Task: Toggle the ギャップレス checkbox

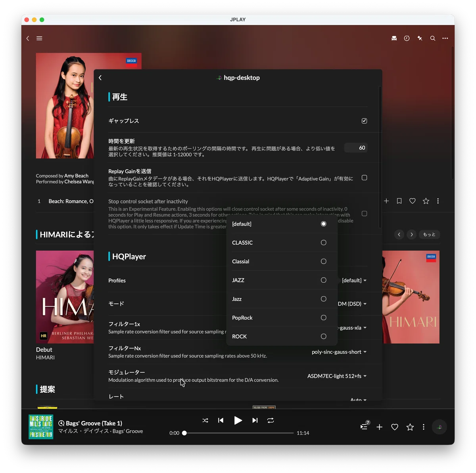Action: (364, 121)
